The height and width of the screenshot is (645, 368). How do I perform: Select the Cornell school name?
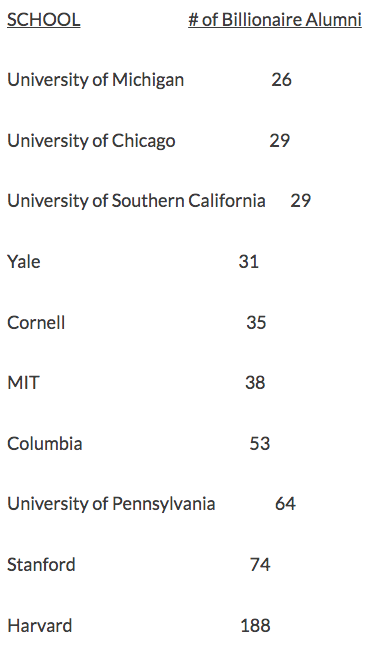point(36,322)
